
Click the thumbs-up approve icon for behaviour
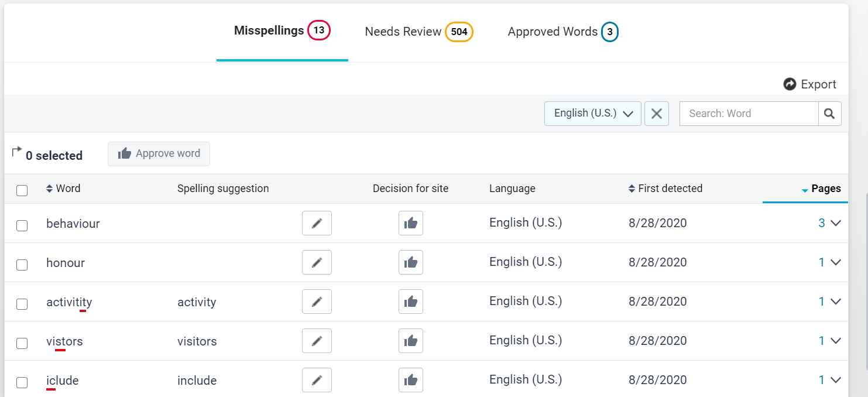click(411, 223)
